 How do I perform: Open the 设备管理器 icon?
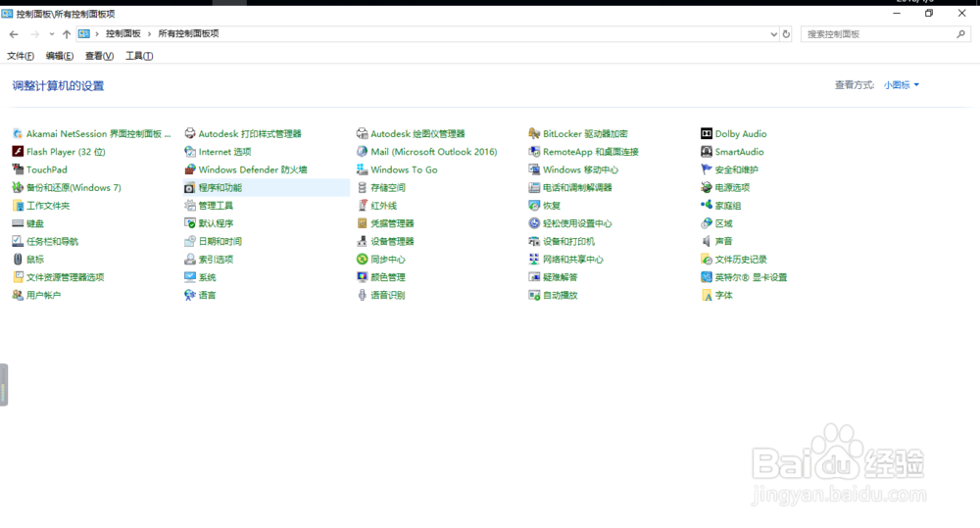(362, 241)
